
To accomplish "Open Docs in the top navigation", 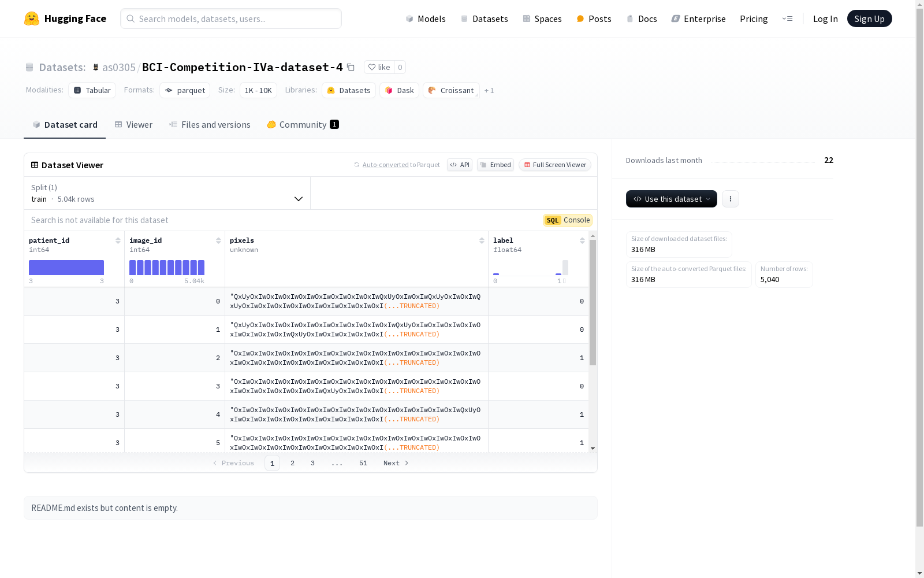I will pyautogui.click(x=642, y=18).
